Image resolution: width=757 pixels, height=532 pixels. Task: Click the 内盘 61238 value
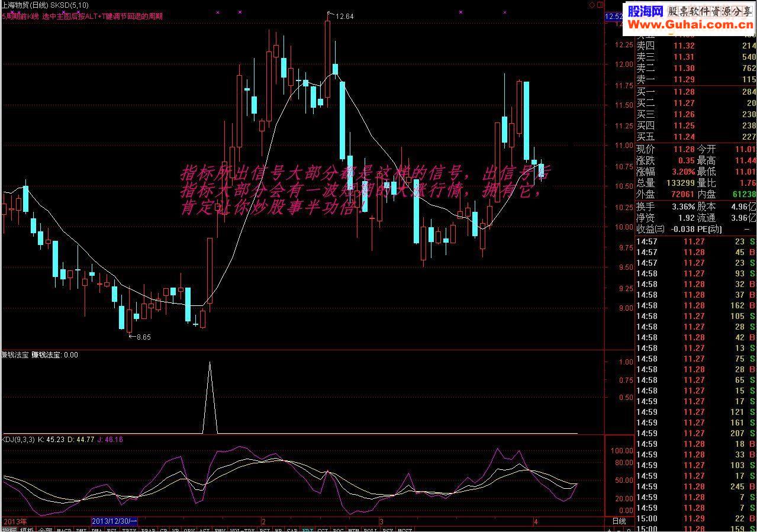(743, 194)
